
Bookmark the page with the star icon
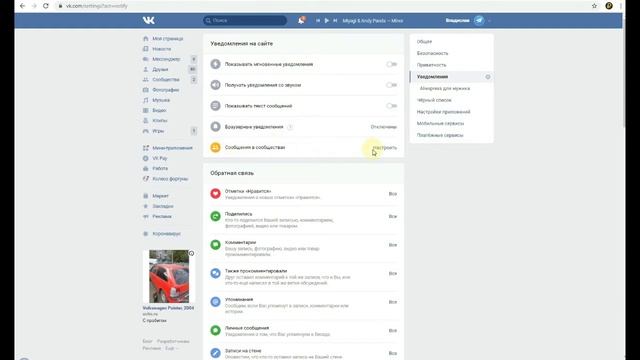[594, 6]
